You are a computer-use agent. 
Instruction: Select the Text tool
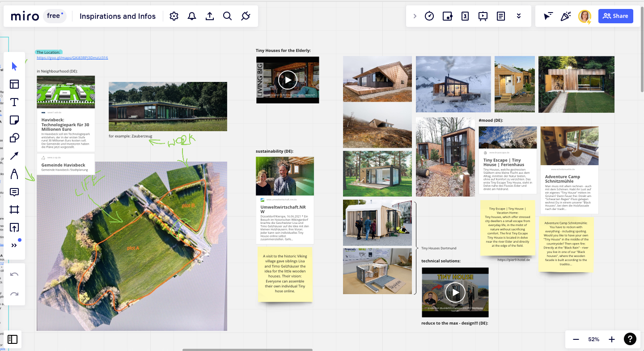tap(14, 102)
